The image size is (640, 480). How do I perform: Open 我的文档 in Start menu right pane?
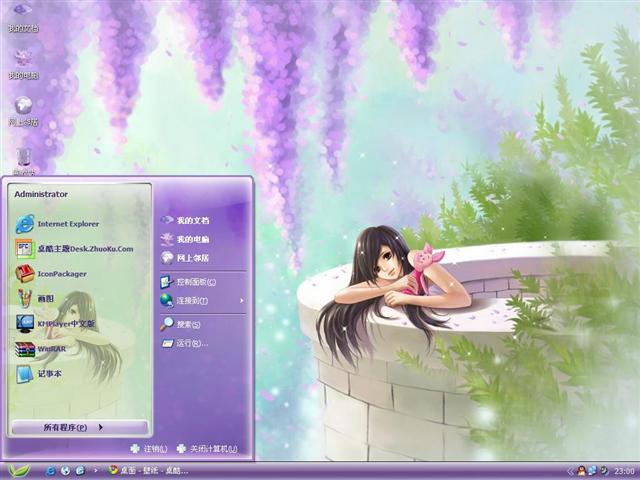pos(185,220)
